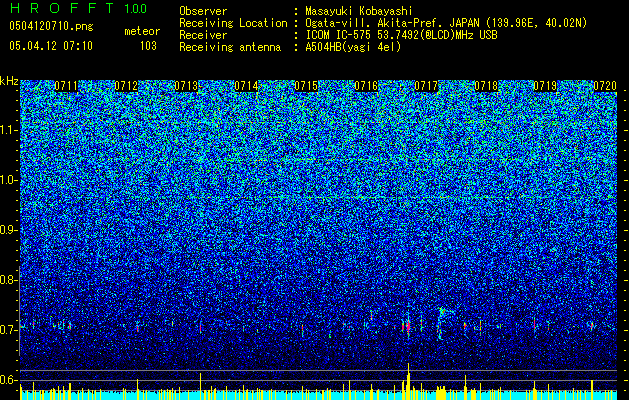This screenshot has width=629, height=400.
Task: Click the Receiver label
Action: point(203,35)
